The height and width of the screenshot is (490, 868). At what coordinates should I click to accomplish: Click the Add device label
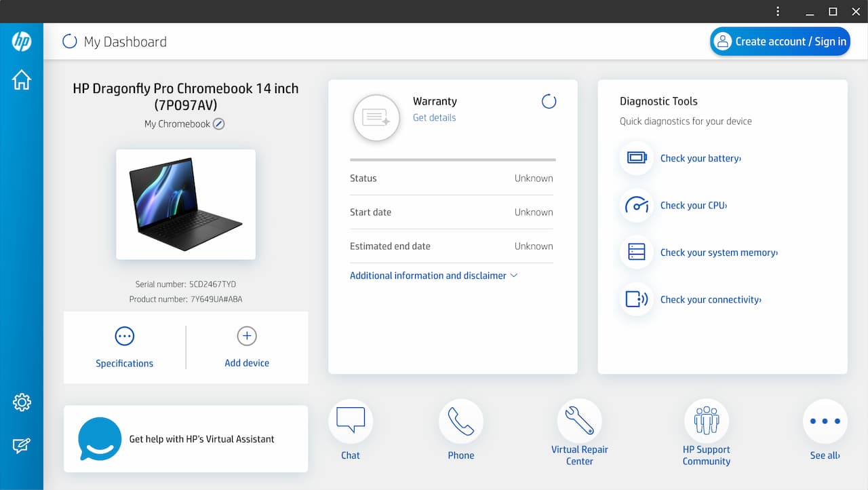pyautogui.click(x=247, y=363)
